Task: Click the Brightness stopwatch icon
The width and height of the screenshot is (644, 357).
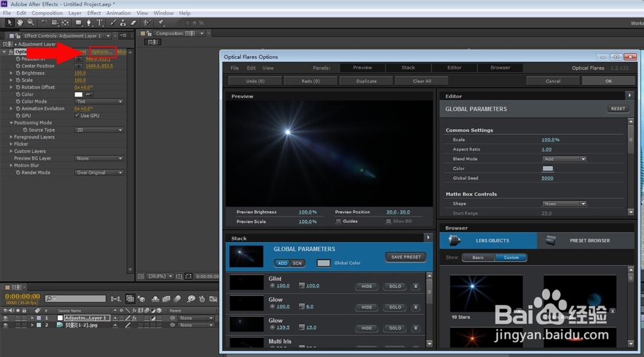Action: [x=17, y=73]
